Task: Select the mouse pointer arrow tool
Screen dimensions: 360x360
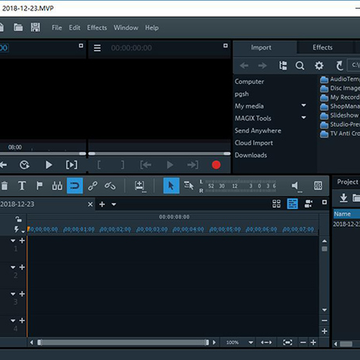Action: point(171,186)
